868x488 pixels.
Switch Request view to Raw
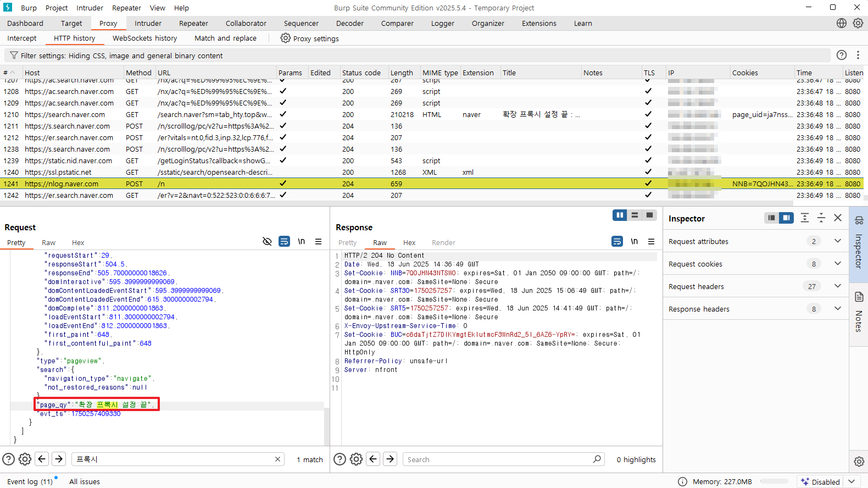(x=48, y=242)
